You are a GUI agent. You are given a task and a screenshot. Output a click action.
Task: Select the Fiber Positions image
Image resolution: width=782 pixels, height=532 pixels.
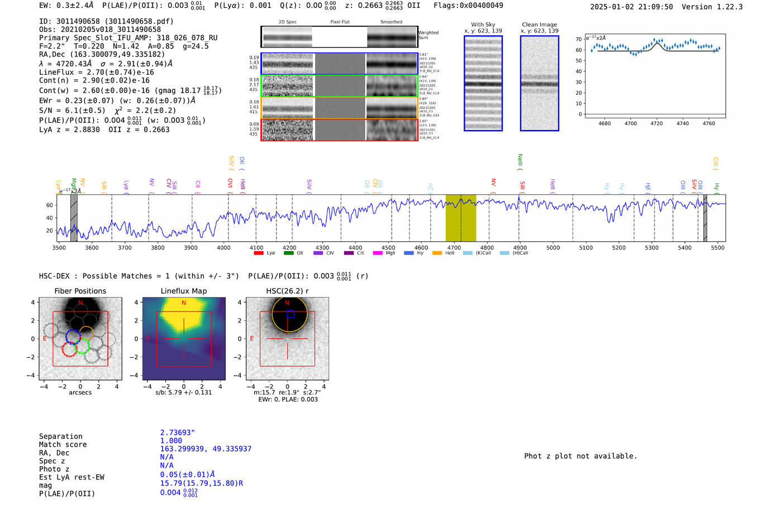tap(80, 339)
